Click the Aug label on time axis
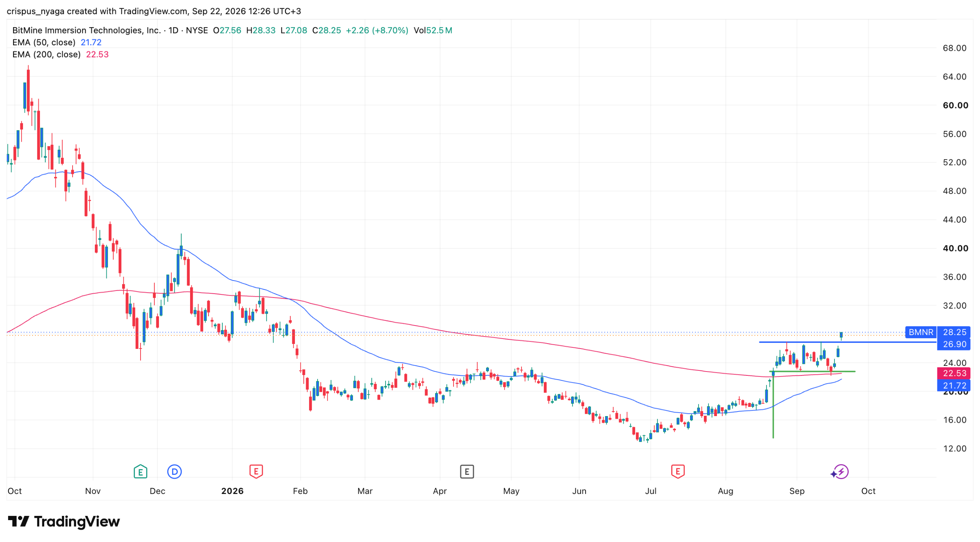 point(725,491)
